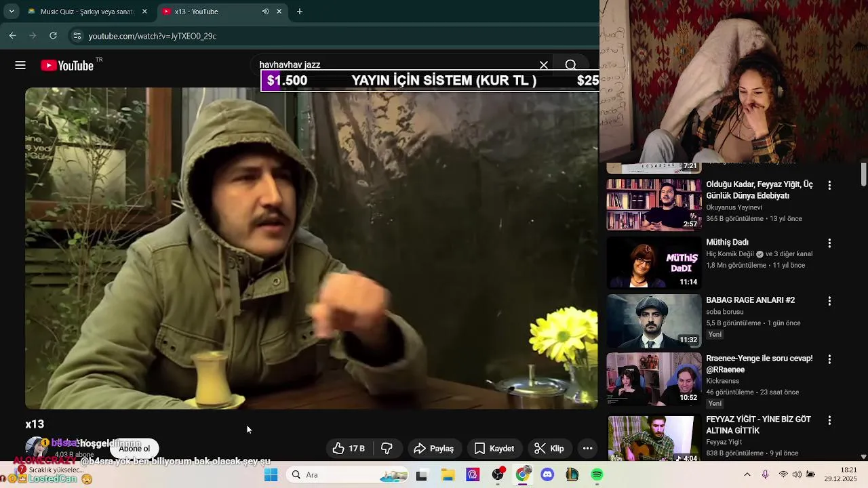The height and width of the screenshot is (488, 868).
Task: Open File Explorer from taskbar
Action: click(x=448, y=475)
